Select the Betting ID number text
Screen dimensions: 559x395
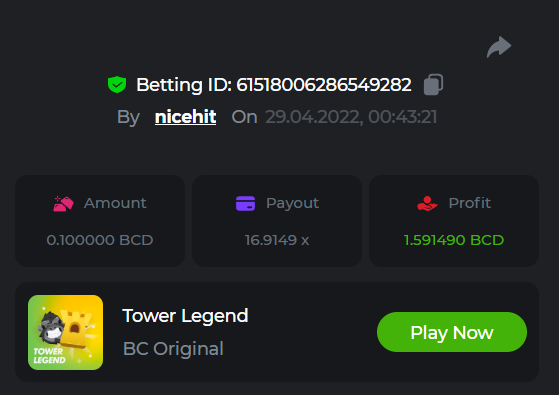click(324, 85)
